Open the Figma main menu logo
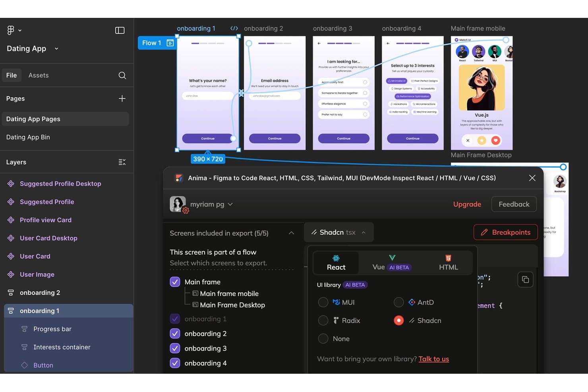588x392 pixels. coord(11,30)
